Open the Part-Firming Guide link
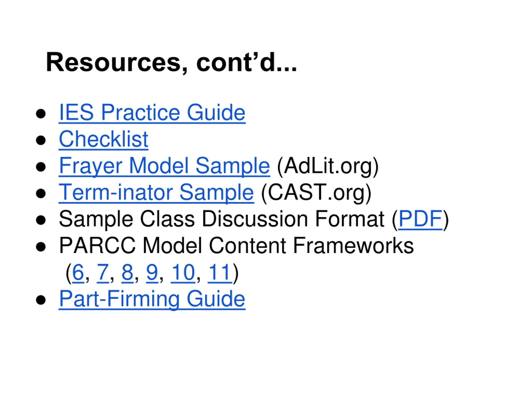This screenshot has width=532, height=399. point(152,299)
